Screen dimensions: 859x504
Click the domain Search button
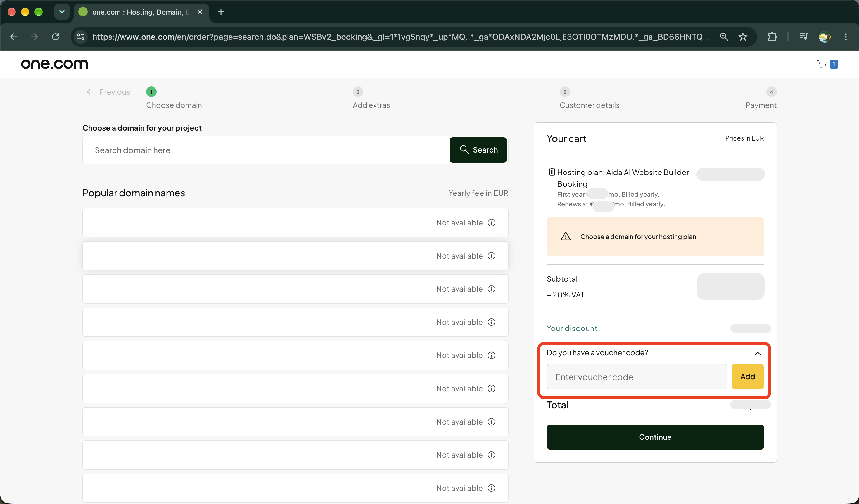[x=478, y=150]
